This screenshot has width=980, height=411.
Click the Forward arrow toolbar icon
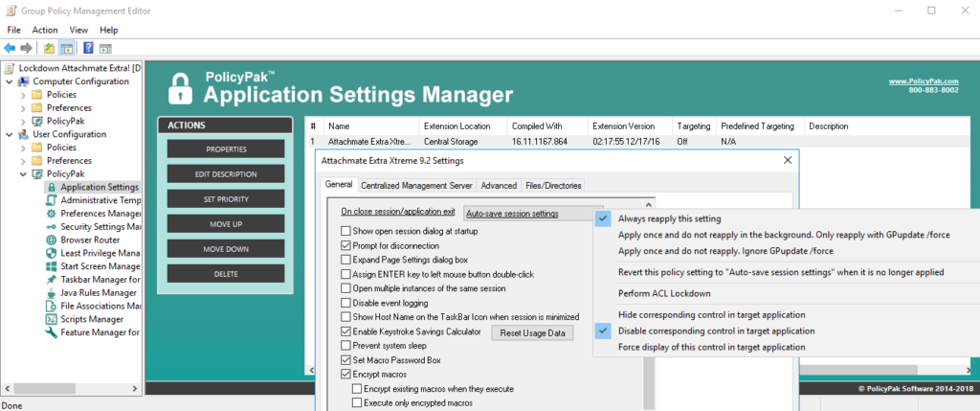pyautogui.click(x=26, y=48)
